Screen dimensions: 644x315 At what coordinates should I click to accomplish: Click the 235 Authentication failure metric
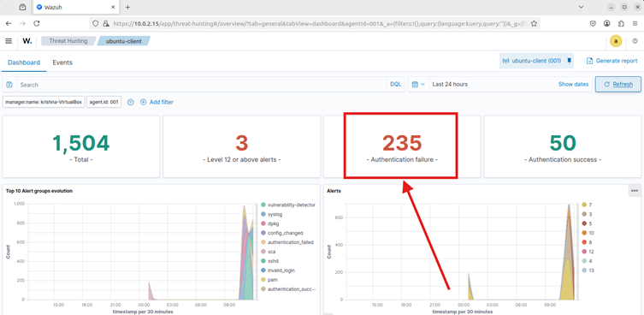(402, 147)
